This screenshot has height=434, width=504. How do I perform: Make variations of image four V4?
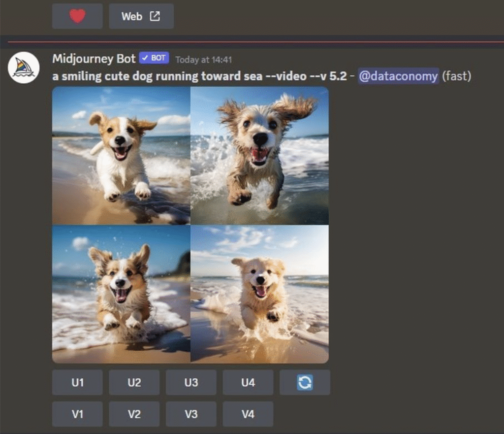pos(248,414)
